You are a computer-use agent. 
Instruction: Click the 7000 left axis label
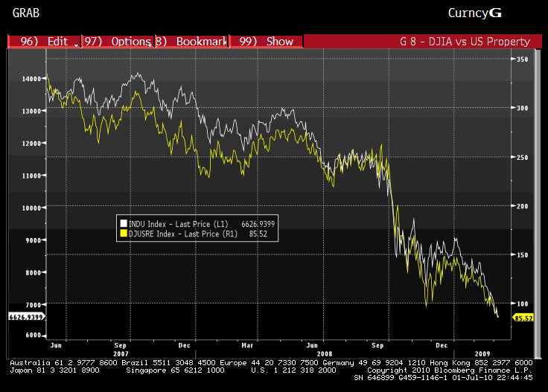[x=34, y=305]
